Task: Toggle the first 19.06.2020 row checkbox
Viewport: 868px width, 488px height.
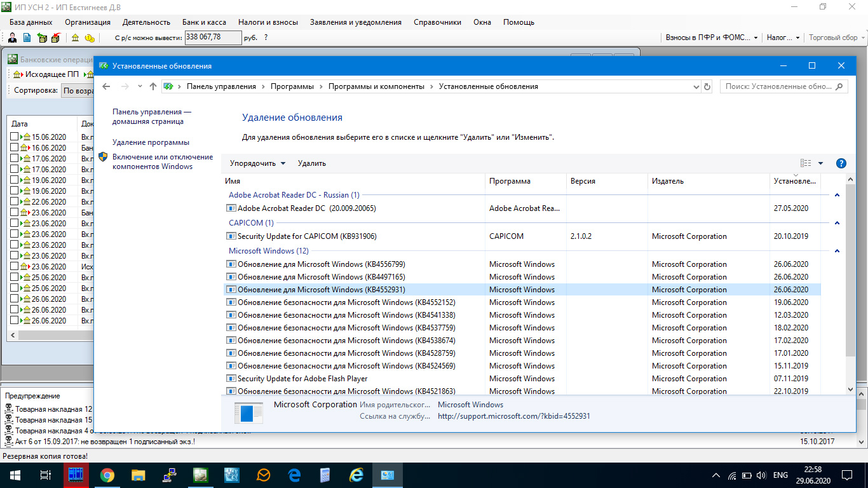Action: pyautogui.click(x=15, y=180)
